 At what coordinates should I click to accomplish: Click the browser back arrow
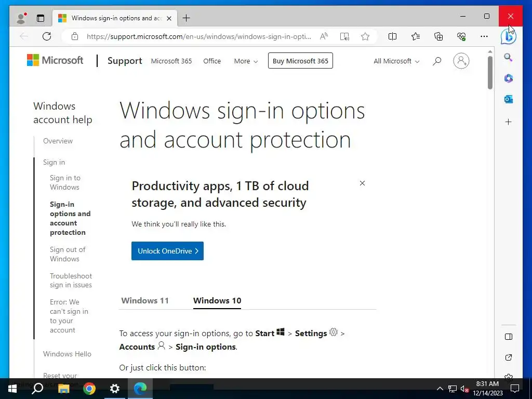24,36
